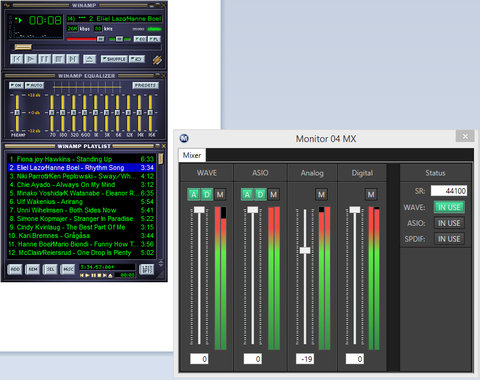This screenshot has height=380, width=480.
Task: Toggle WAVE channel A routing button
Action: [194, 194]
